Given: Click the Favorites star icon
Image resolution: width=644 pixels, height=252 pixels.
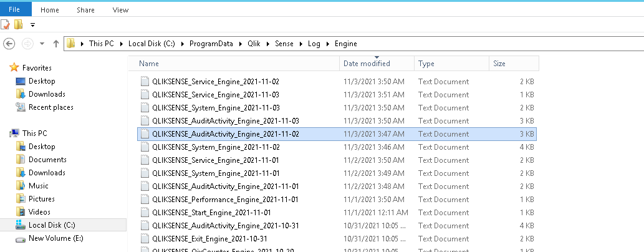Looking at the screenshot, I should (x=14, y=67).
